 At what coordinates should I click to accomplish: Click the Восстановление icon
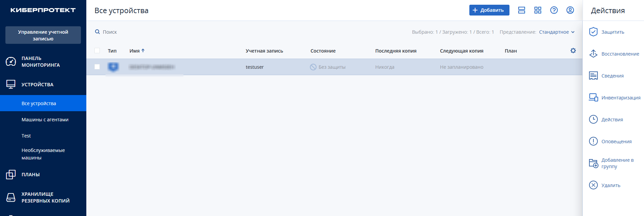coord(593,54)
